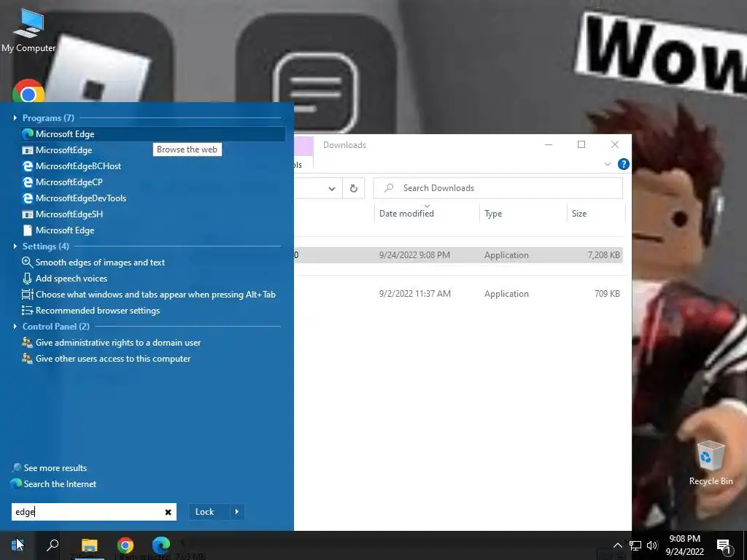
Task: Show hidden system tray icons
Action: point(617,545)
